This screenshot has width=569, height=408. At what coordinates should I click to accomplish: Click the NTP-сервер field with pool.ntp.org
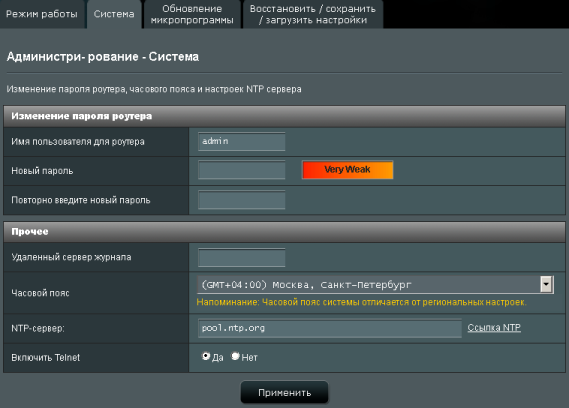point(329,328)
